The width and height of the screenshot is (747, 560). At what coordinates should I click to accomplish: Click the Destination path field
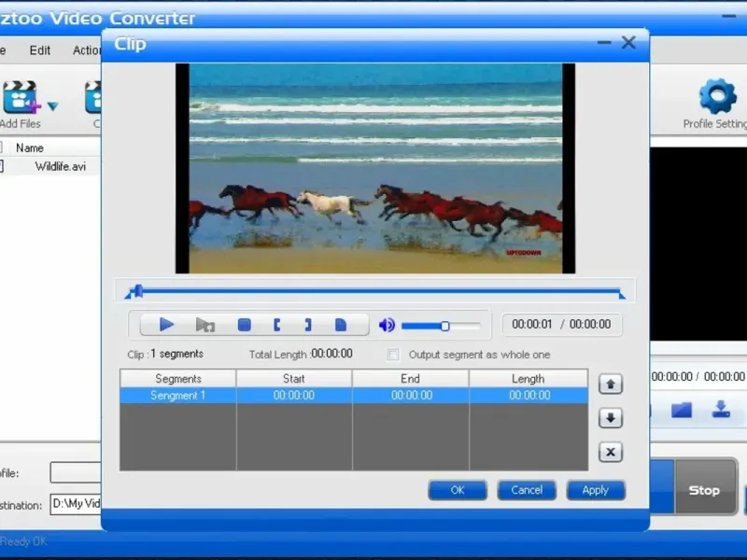[76, 504]
